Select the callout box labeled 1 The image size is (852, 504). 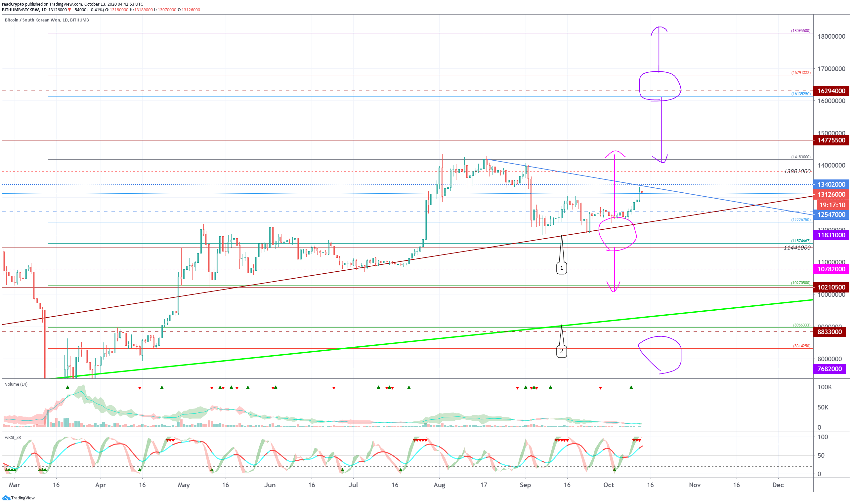[x=561, y=268]
